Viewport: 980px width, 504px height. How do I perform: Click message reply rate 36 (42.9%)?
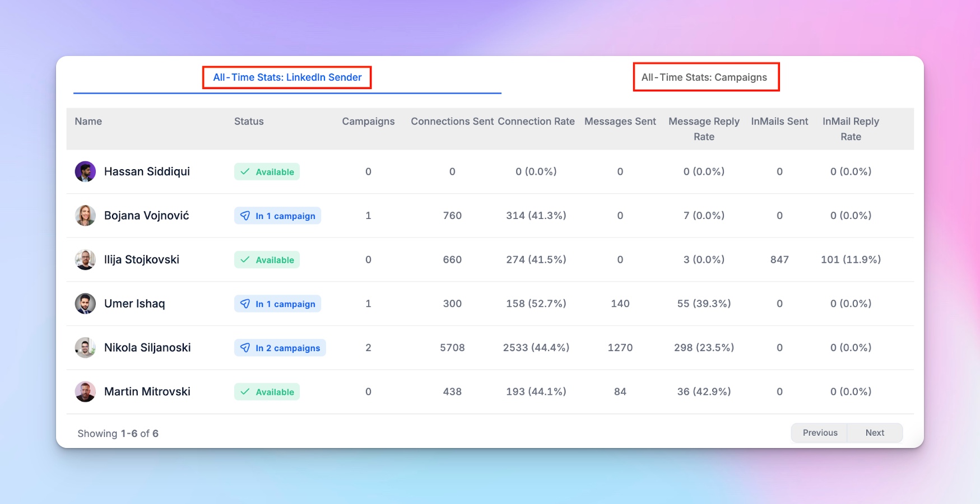tap(704, 391)
